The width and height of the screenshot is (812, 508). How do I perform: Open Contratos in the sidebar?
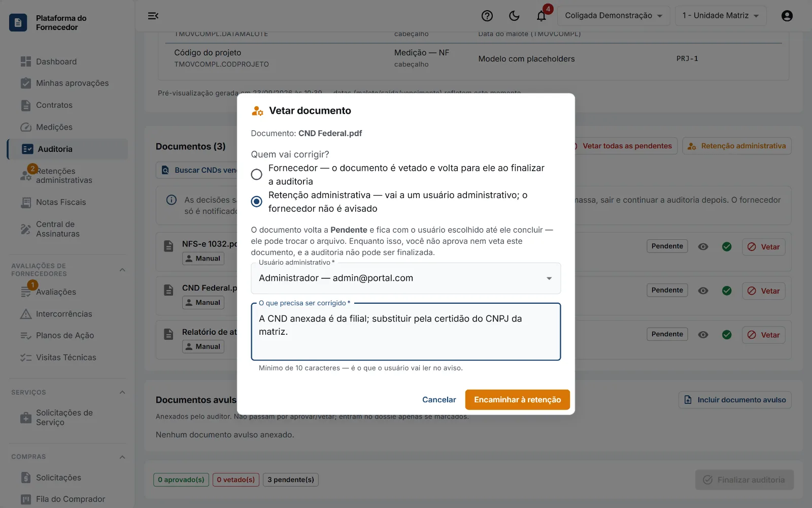[x=67, y=105]
